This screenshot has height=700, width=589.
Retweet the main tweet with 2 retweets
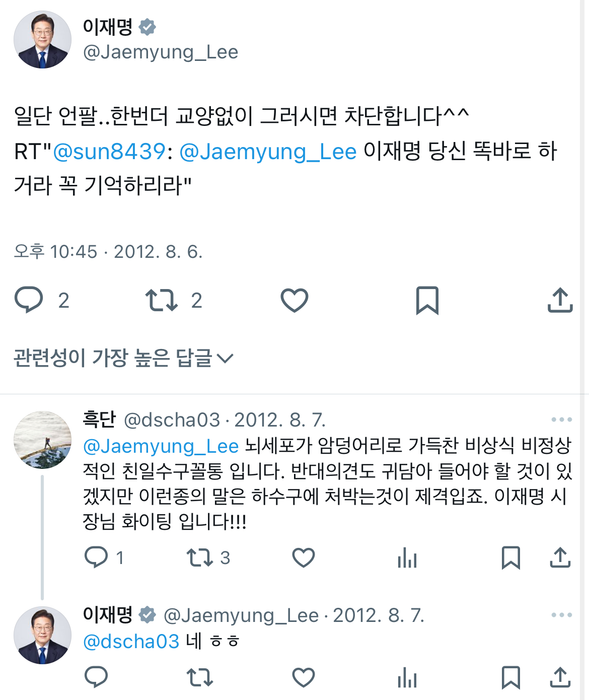(x=162, y=300)
